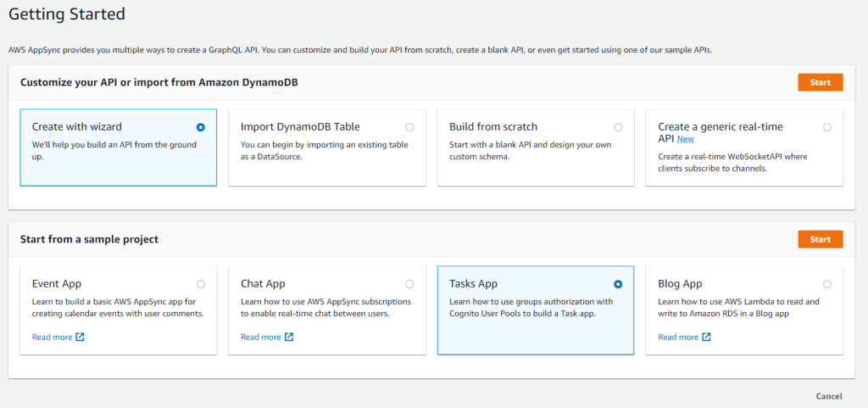Select the Chat App radio button
868x408 pixels.
click(x=409, y=284)
